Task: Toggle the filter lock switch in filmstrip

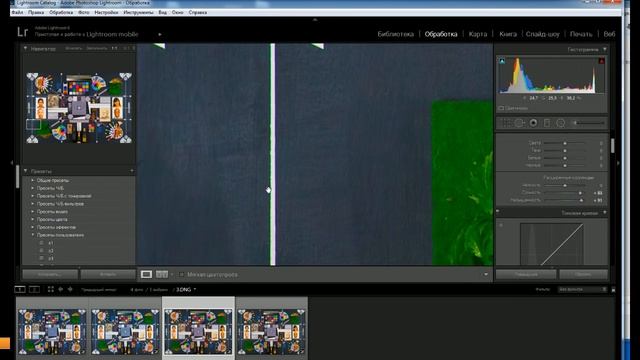Action: [613, 289]
